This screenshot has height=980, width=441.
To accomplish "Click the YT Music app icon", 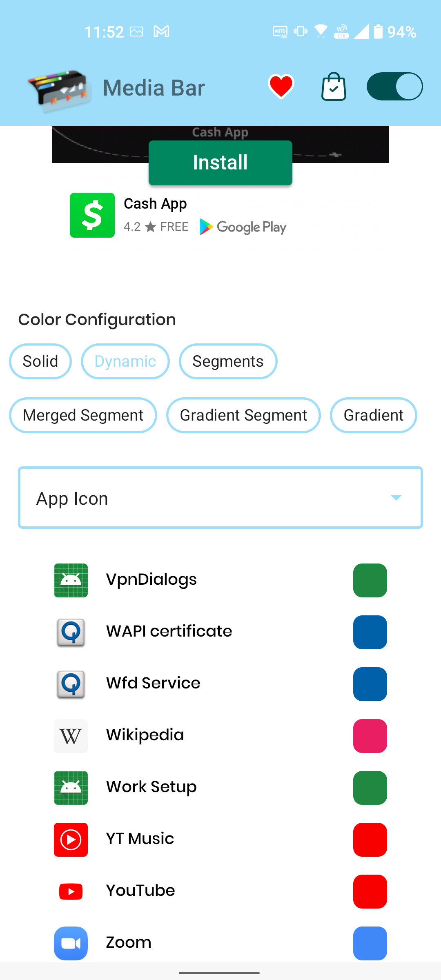I will tap(70, 840).
